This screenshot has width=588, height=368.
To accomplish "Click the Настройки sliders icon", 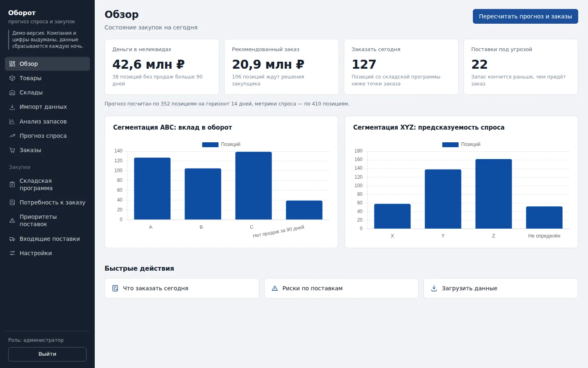I will tap(12, 253).
